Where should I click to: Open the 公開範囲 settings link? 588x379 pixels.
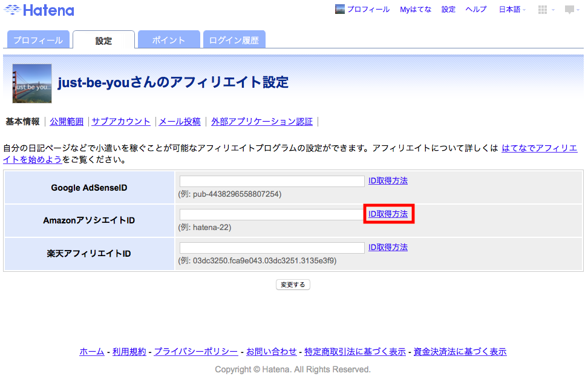(x=67, y=122)
